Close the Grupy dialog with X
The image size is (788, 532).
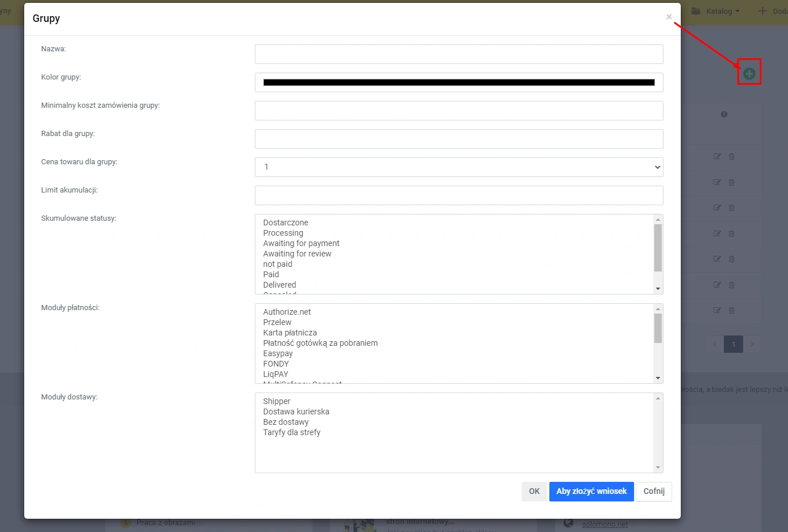coord(669,17)
